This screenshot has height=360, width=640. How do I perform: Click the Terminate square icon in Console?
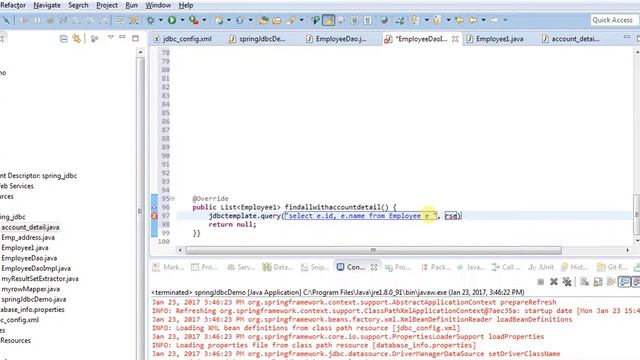[540, 282]
